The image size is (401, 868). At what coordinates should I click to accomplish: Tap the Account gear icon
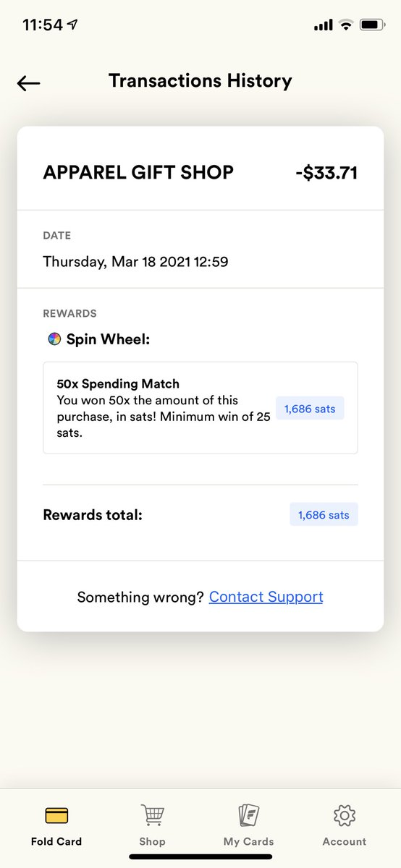pos(345,816)
